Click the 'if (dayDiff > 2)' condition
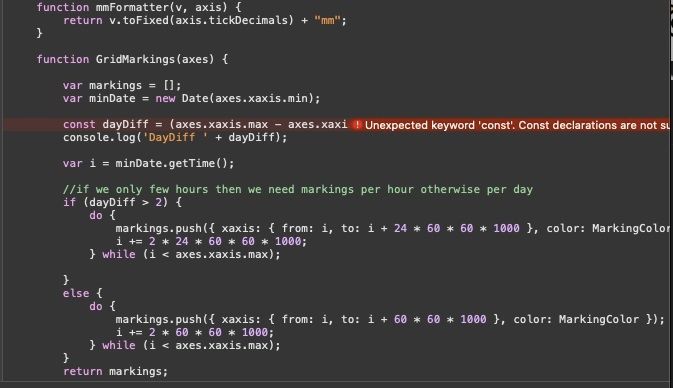This screenshot has width=673, height=388. tap(122, 202)
